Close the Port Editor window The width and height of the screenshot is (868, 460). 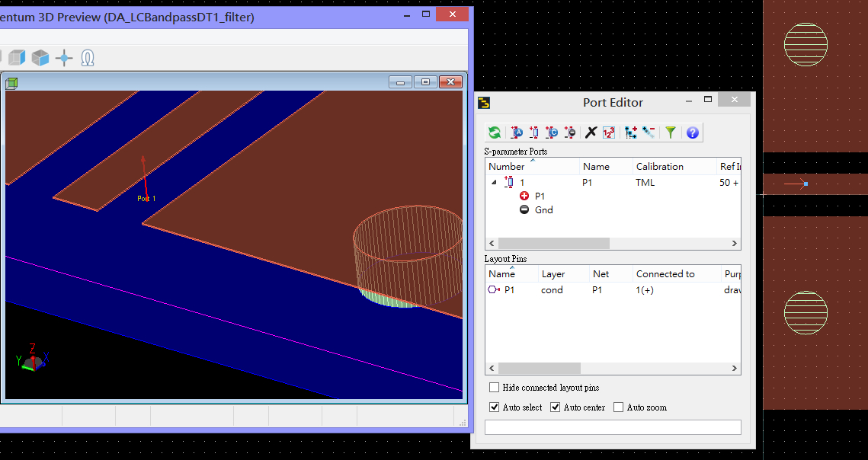click(734, 100)
